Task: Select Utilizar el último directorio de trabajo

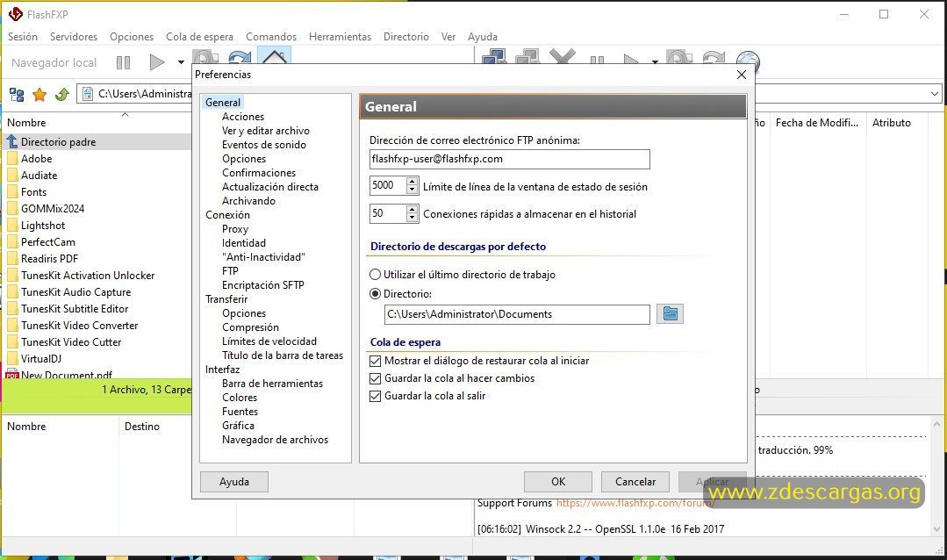Action: coord(375,274)
